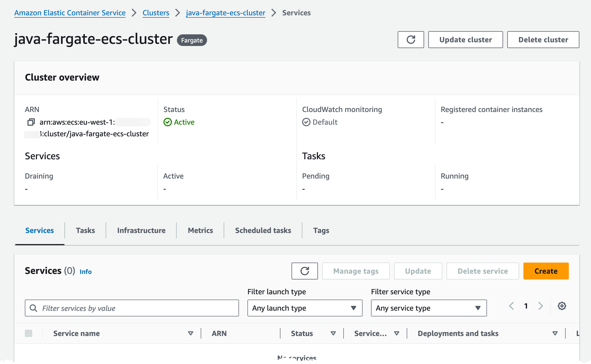Go to the Clusters breadcrumb link

point(156,13)
